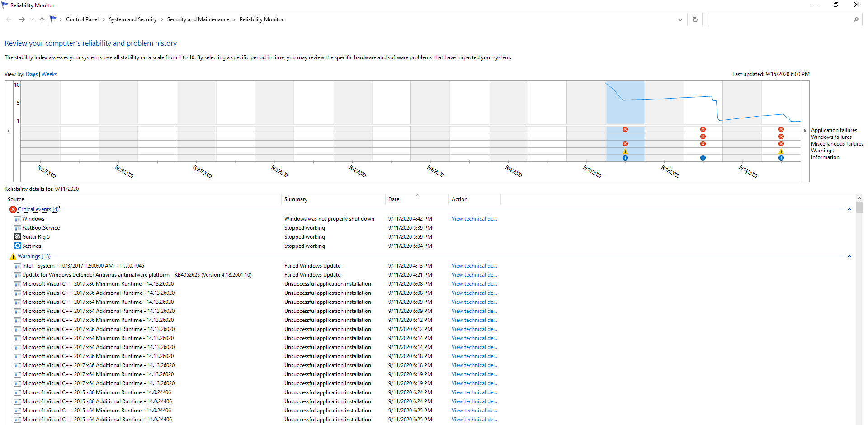Click the Guitar Rig 5 application icon

click(x=18, y=236)
